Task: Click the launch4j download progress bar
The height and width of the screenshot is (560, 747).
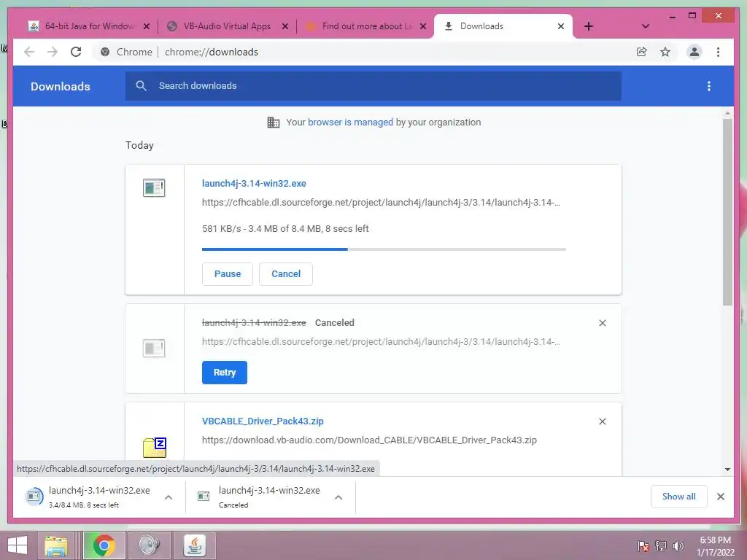Action: (384, 249)
